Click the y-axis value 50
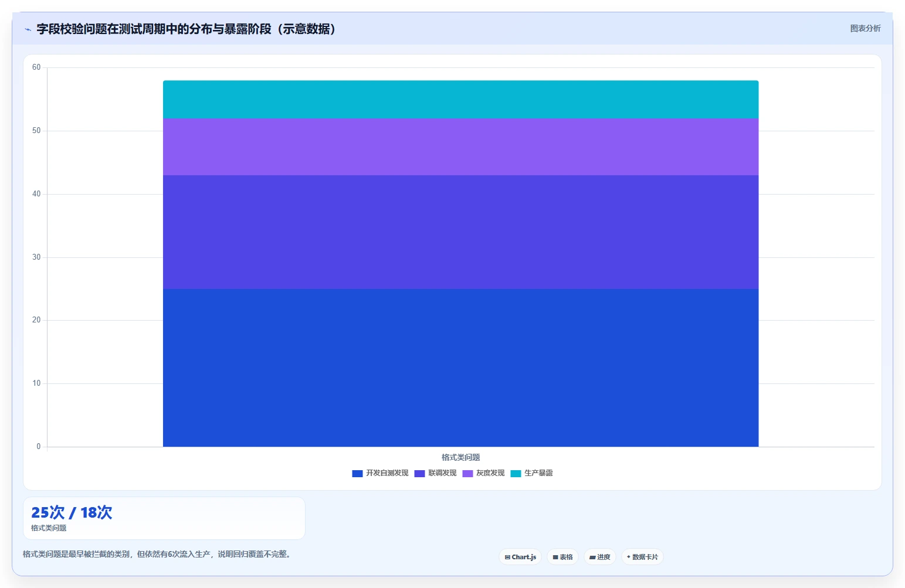This screenshot has width=905, height=588. click(36, 131)
